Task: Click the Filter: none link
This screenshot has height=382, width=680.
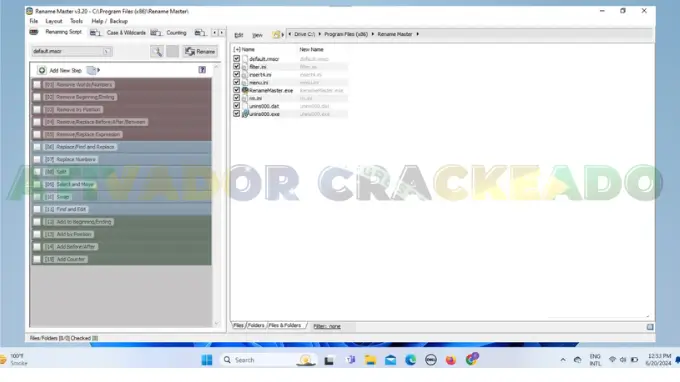Action: (x=327, y=326)
